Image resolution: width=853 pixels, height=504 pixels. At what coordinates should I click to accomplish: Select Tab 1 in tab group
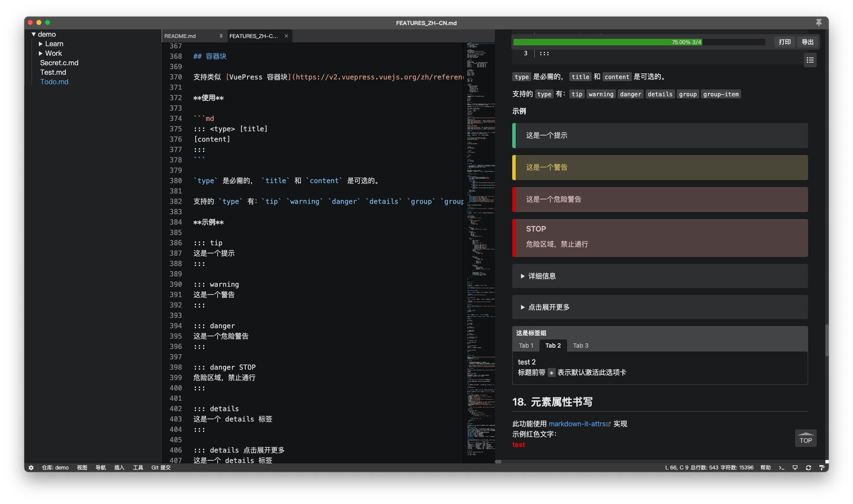(x=526, y=346)
